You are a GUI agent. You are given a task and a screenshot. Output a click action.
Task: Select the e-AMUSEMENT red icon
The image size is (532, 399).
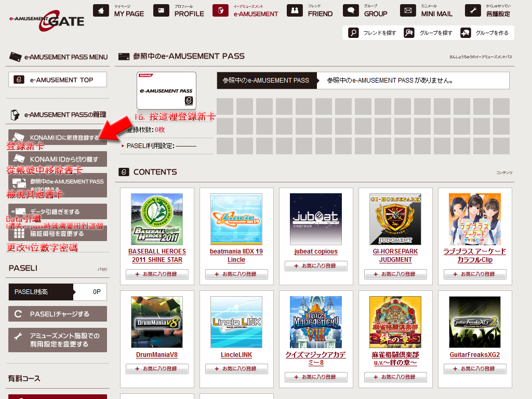click(x=220, y=10)
